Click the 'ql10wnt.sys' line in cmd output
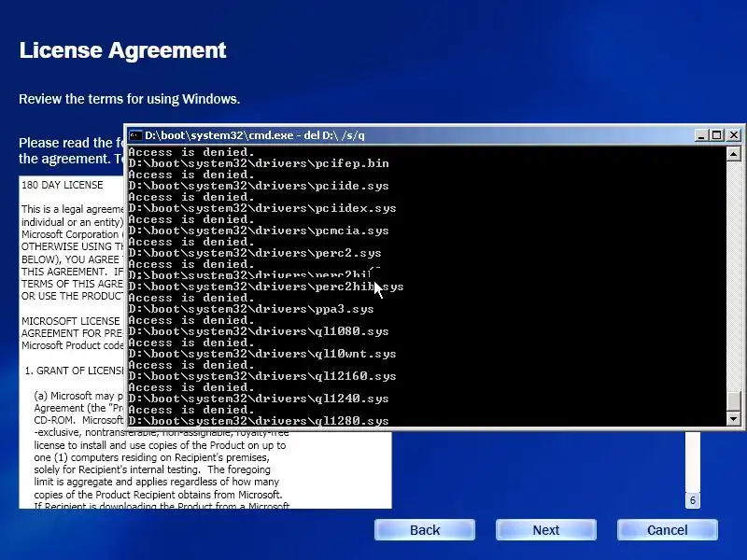This screenshot has height=560, width=747. [262, 354]
